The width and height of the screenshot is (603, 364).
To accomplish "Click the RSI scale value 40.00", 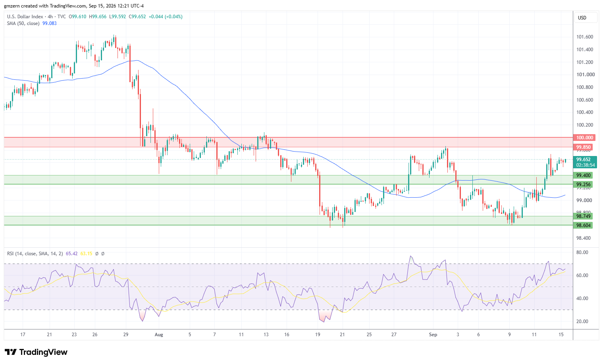I will [x=582, y=299].
